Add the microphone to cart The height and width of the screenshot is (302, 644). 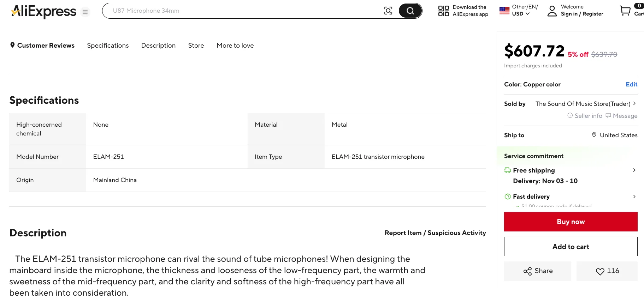571,247
